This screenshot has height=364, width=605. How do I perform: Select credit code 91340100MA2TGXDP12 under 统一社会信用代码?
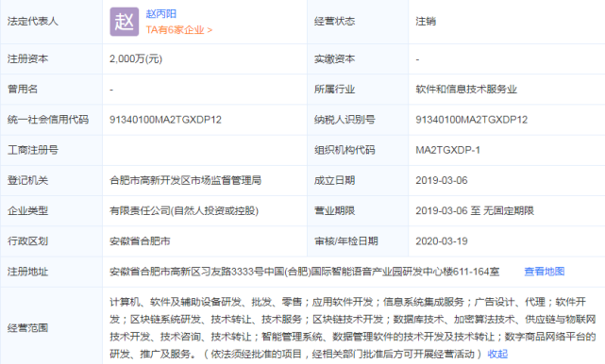coord(165,120)
